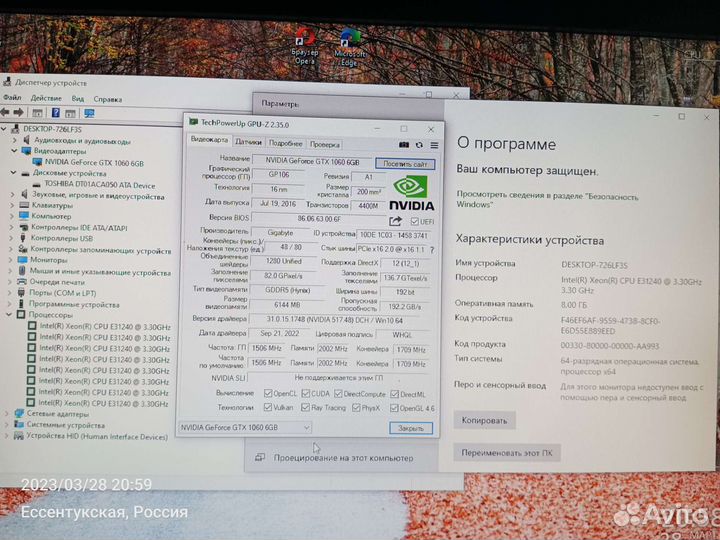
Task: Open the Файл menu
Action: (x=12, y=97)
